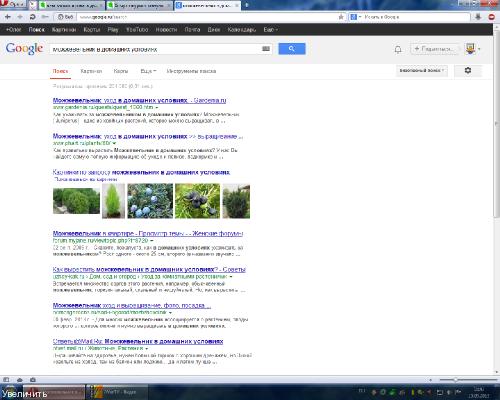
Task: Open the Opera main menu button
Action: pos(13,5)
